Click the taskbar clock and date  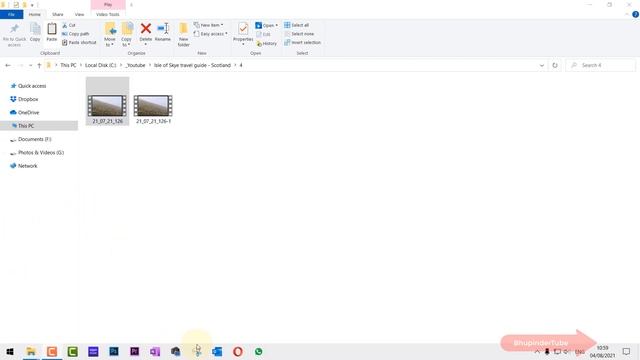click(x=602, y=351)
